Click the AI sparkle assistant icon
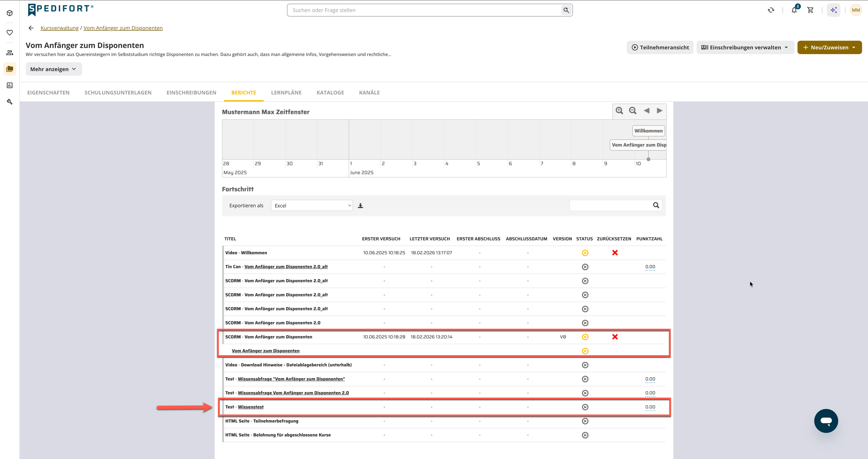 (x=834, y=10)
